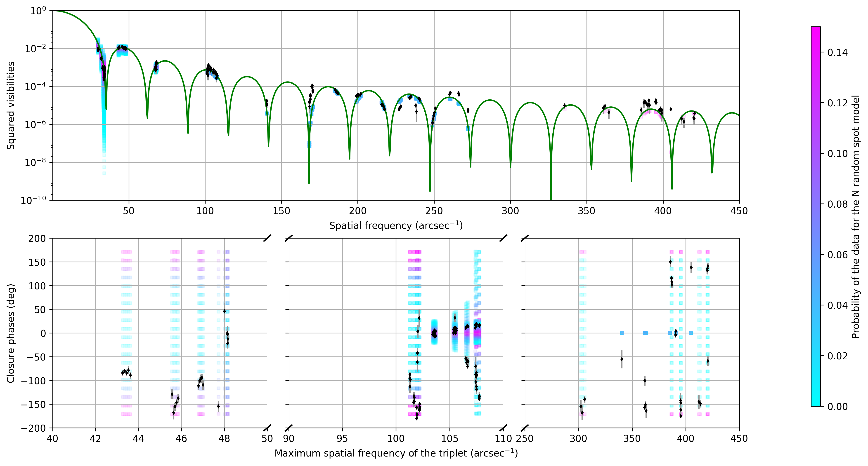Select the 46 tick on the triplet frequency axis
The height and width of the screenshot is (466, 868).
(x=181, y=439)
